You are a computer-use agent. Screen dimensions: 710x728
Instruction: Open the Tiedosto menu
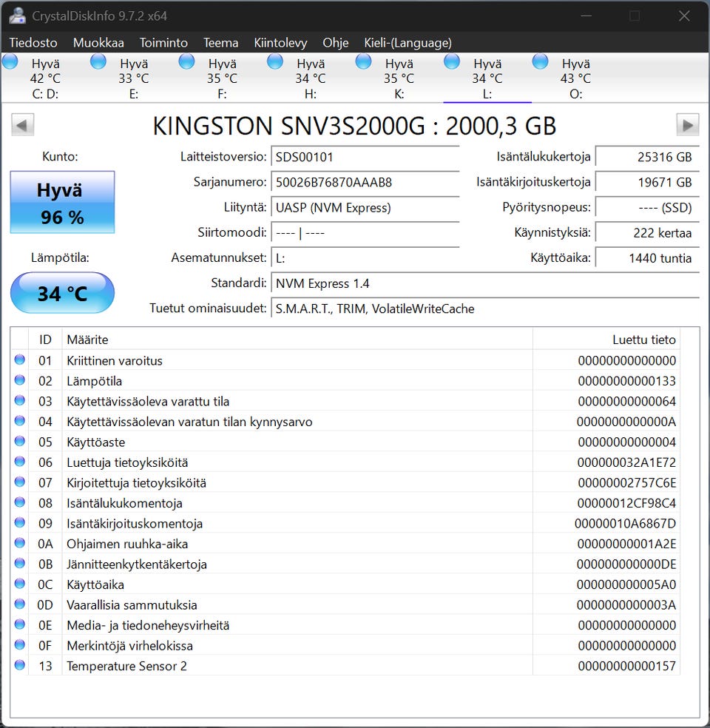(x=33, y=43)
